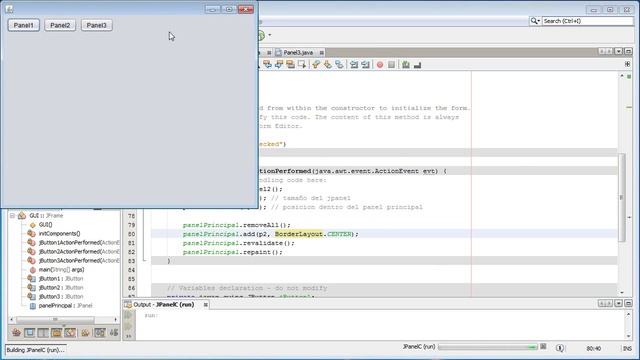Image resolution: width=640 pixels, height=360 pixels.
Task: Select main(String[] args) in navigator
Action: [x=61, y=269]
